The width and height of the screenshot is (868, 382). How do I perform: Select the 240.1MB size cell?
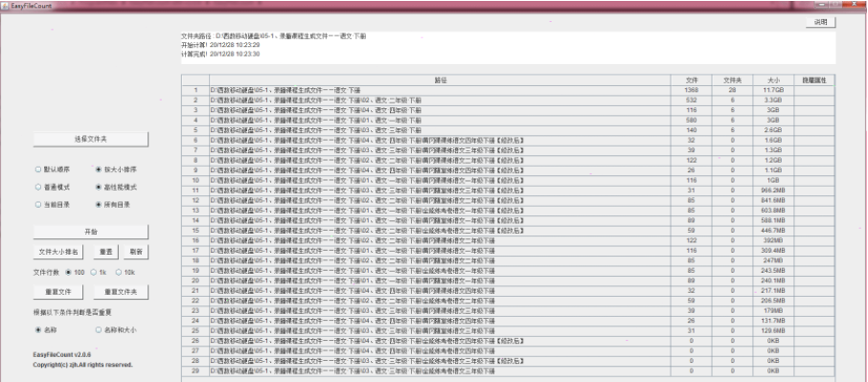pos(773,281)
